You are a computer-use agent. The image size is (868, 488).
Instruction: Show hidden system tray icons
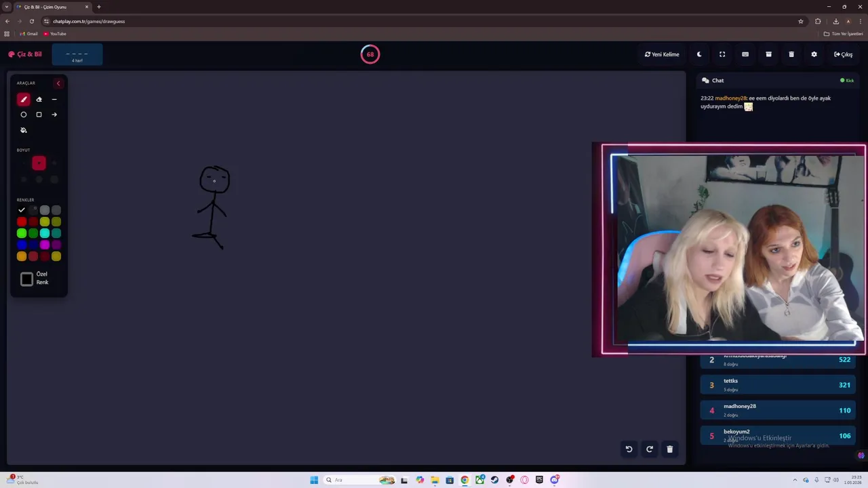tap(795, 480)
